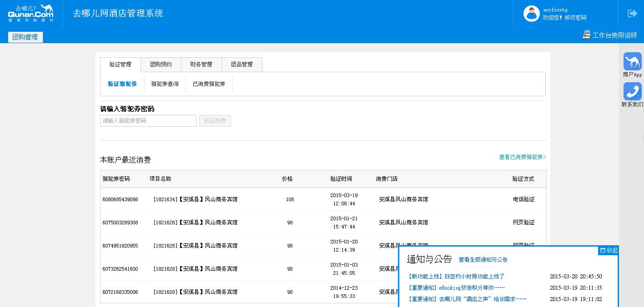Collapse the notice panel via 收起
The height and width of the screenshot is (307, 644).
click(x=609, y=250)
